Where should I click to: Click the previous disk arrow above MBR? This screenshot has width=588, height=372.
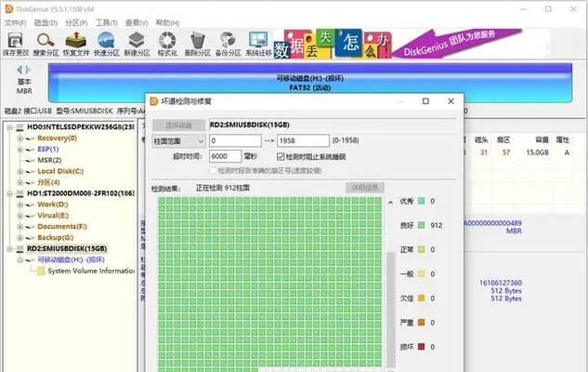(20, 70)
